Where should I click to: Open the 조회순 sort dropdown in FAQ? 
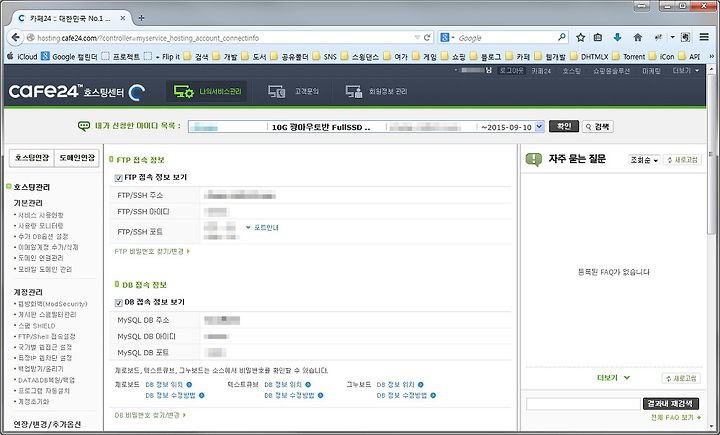coord(644,160)
